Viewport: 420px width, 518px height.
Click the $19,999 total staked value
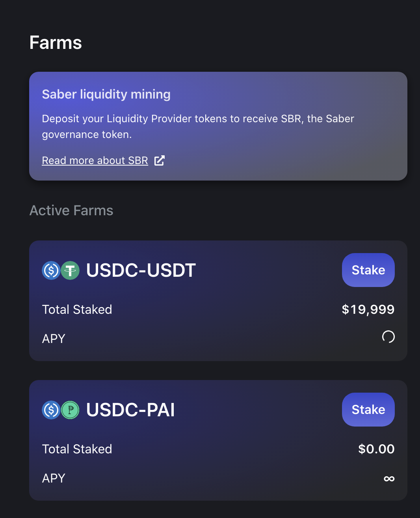[x=368, y=309]
